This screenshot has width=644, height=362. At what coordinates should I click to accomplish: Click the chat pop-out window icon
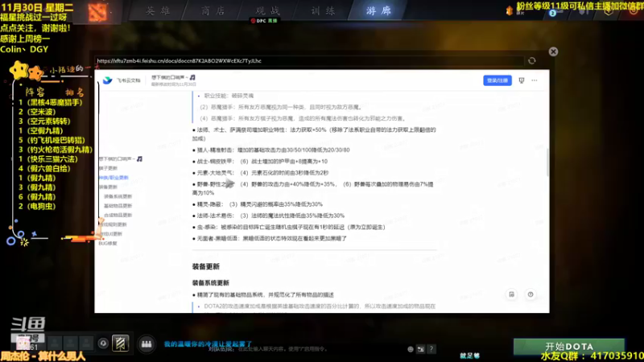point(420,349)
